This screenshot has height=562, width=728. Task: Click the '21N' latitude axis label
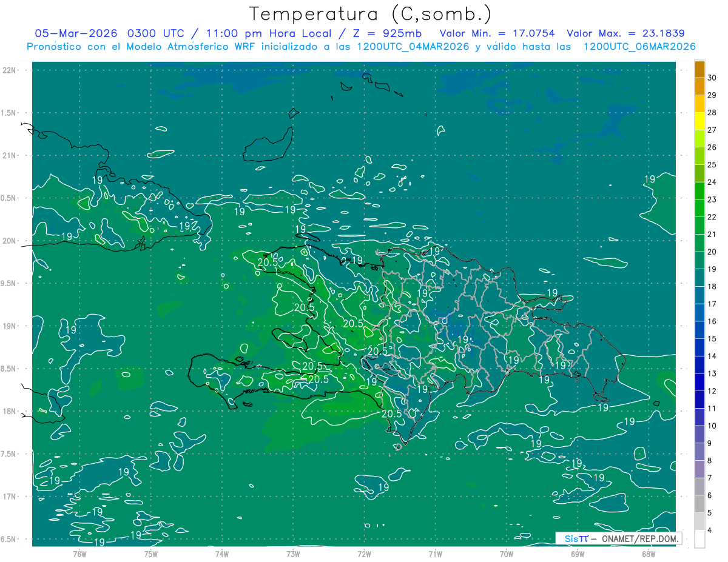[x=9, y=155]
